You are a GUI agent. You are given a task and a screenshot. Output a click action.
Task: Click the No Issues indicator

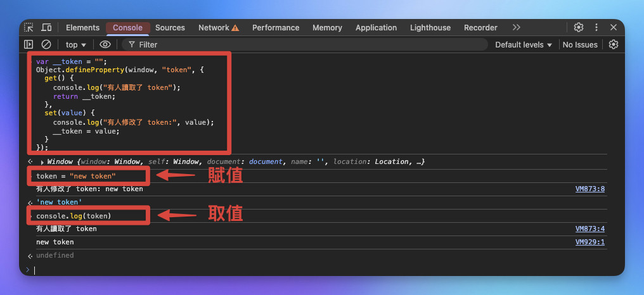coord(580,45)
